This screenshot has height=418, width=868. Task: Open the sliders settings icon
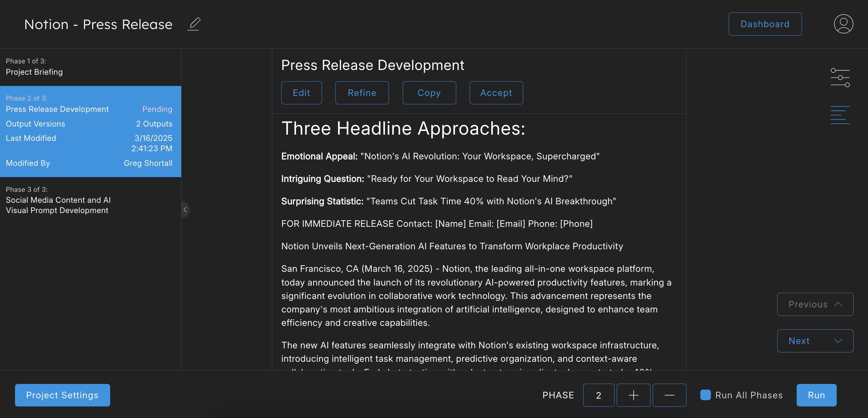point(840,78)
